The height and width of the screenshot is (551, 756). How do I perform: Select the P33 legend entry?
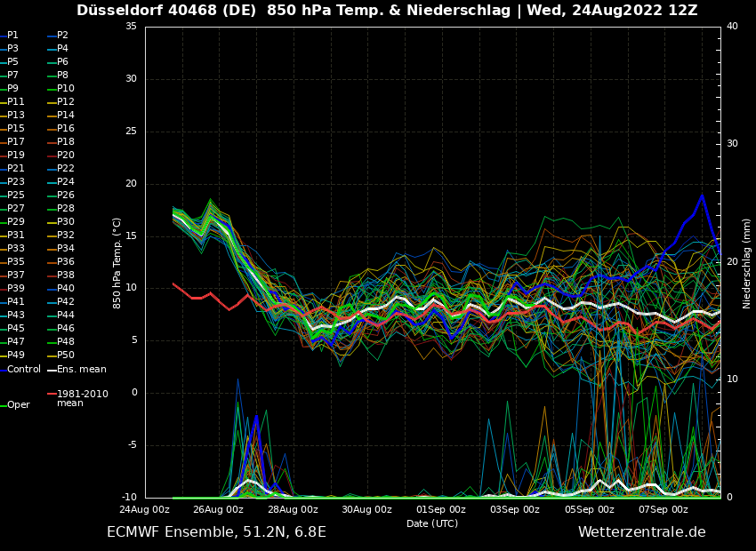click(x=16, y=249)
